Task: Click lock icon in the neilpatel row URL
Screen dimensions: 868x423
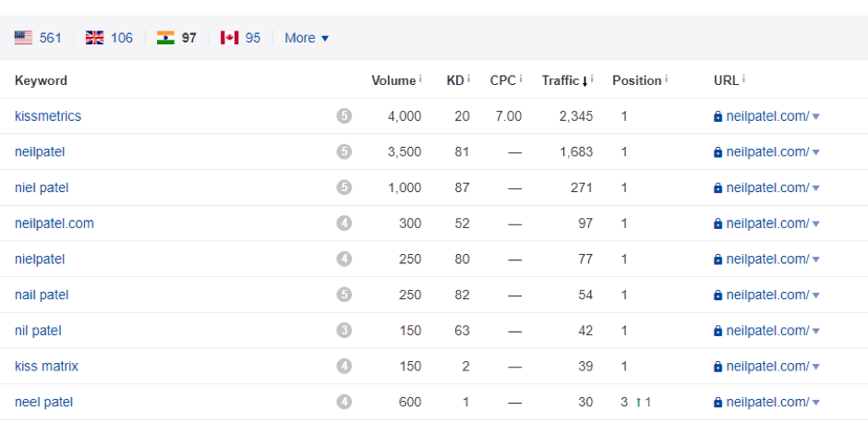Action: (718, 152)
